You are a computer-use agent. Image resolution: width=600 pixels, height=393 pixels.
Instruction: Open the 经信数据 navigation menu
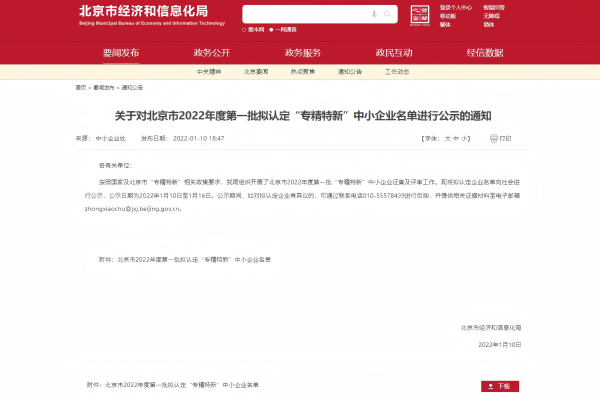pos(485,53)
